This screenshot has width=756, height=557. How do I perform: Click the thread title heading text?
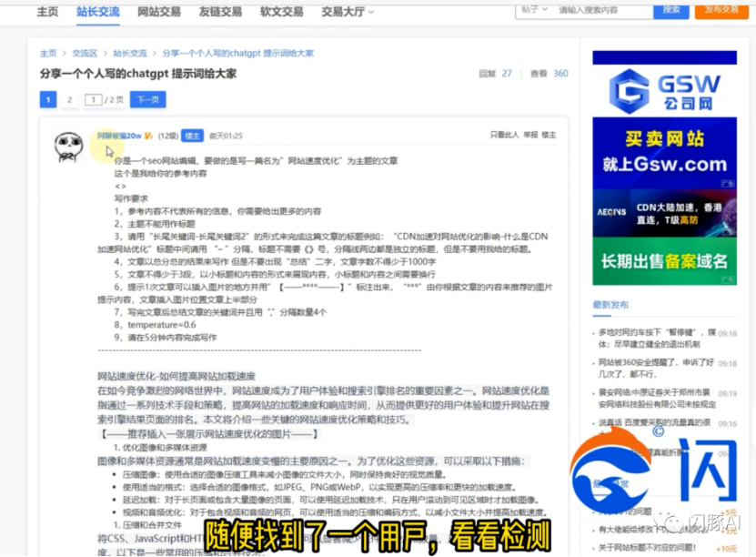point(138,74)
